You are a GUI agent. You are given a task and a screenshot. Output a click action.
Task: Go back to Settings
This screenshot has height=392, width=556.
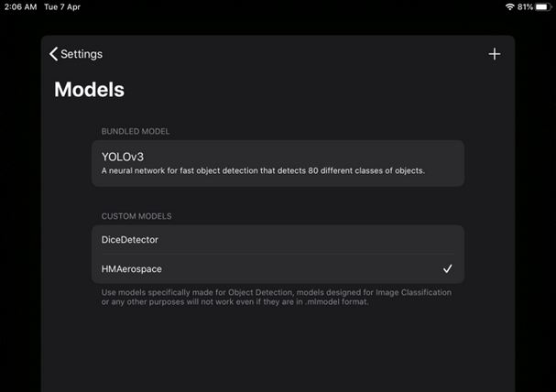(x=81, y=54)
